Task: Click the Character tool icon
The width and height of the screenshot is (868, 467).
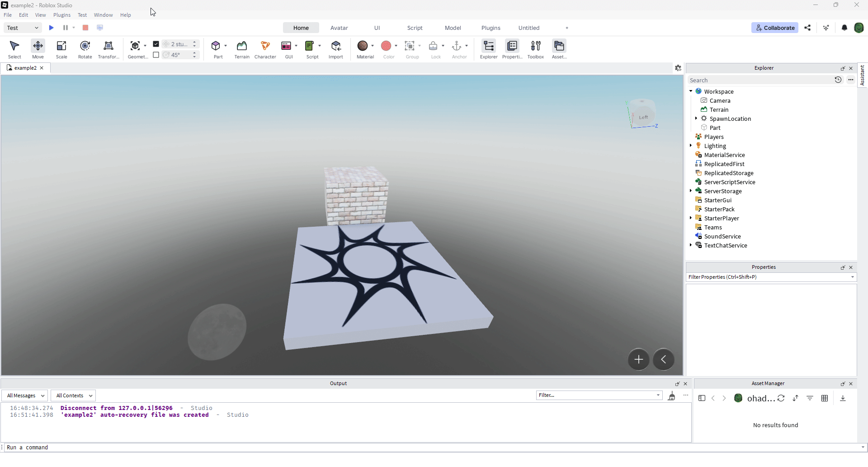Action: 265,49
